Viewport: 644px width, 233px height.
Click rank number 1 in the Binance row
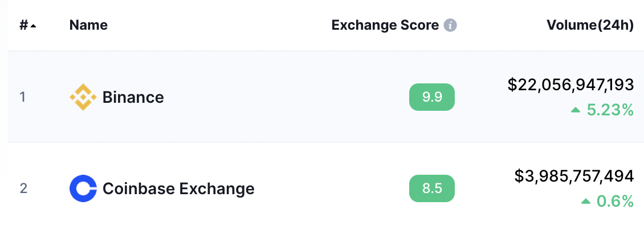point(23,97)
